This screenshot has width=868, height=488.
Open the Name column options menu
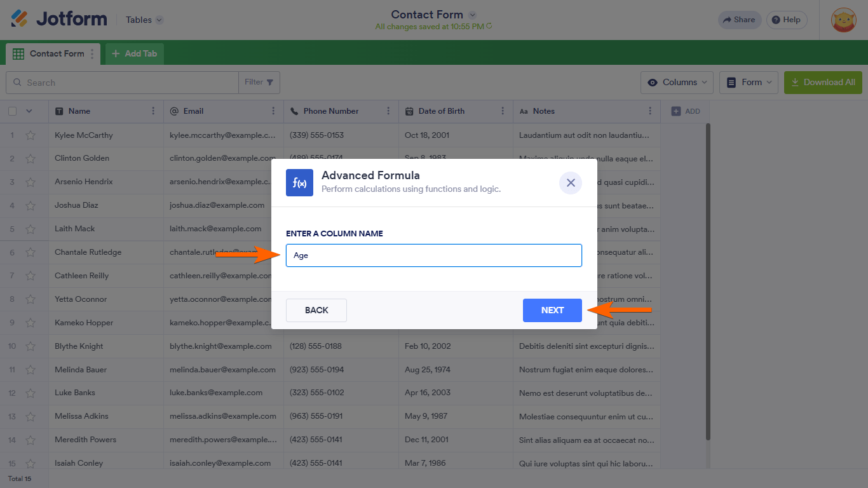153,111
